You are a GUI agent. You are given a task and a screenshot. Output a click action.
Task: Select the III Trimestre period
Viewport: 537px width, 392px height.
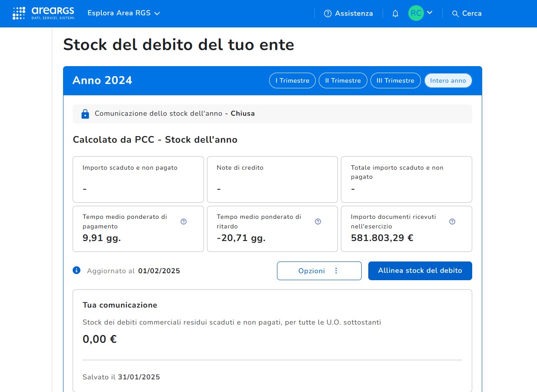click(x=395, y=80)
